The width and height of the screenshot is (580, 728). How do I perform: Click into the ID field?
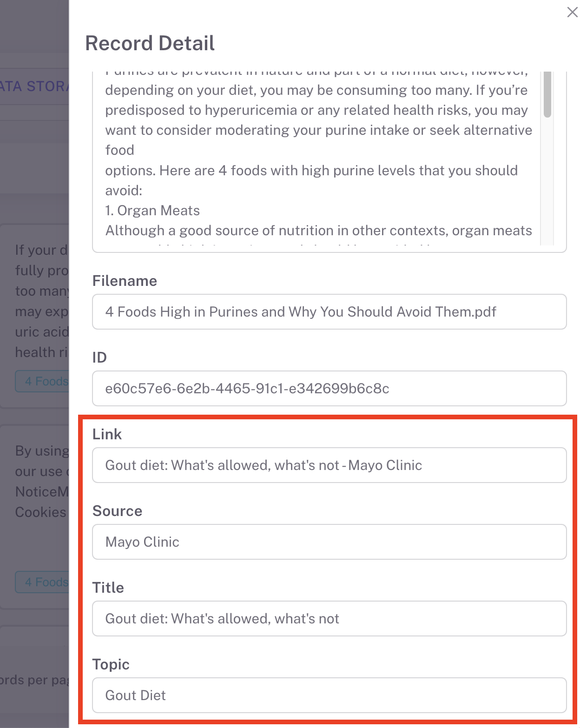pyautogui.click(x=329, y=388)
